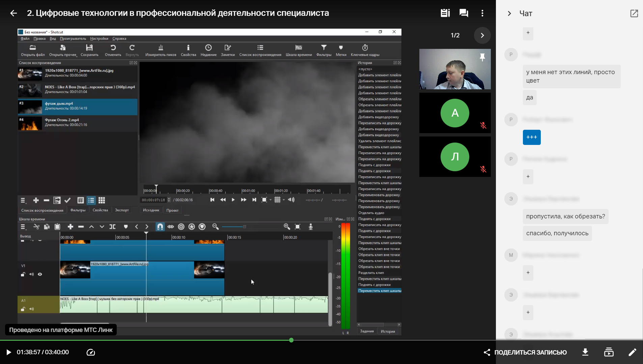Open the Вид menu in Shotcut

click(53, 38)
